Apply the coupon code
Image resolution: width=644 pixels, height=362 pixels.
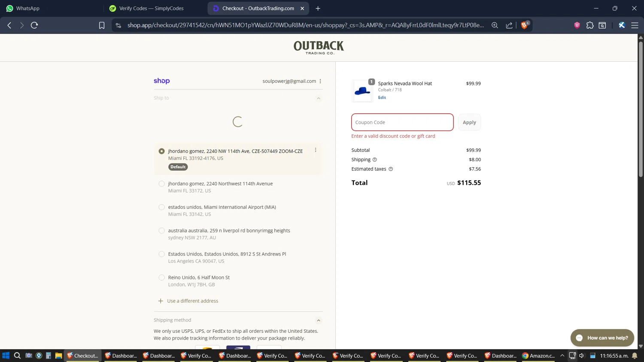(x=469, y=122)
